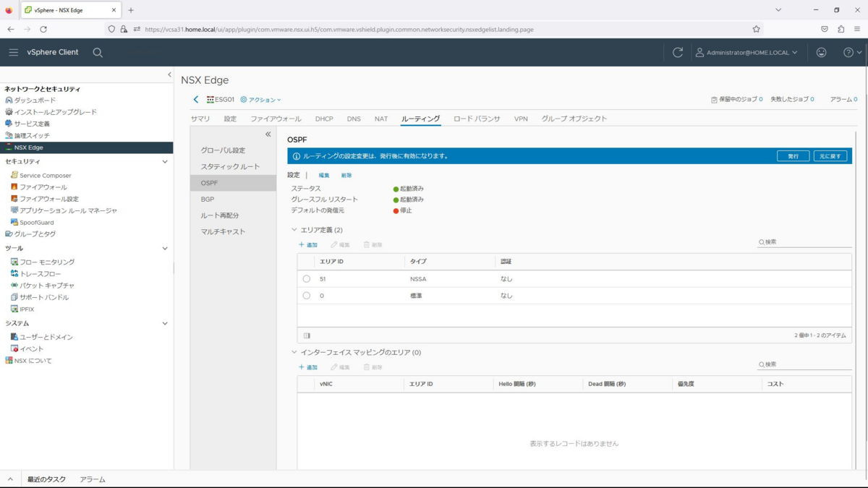This screenshot has height=488, width=868.
Task: Go back with the arrow beside ESG01
Action: pos(196,100)
